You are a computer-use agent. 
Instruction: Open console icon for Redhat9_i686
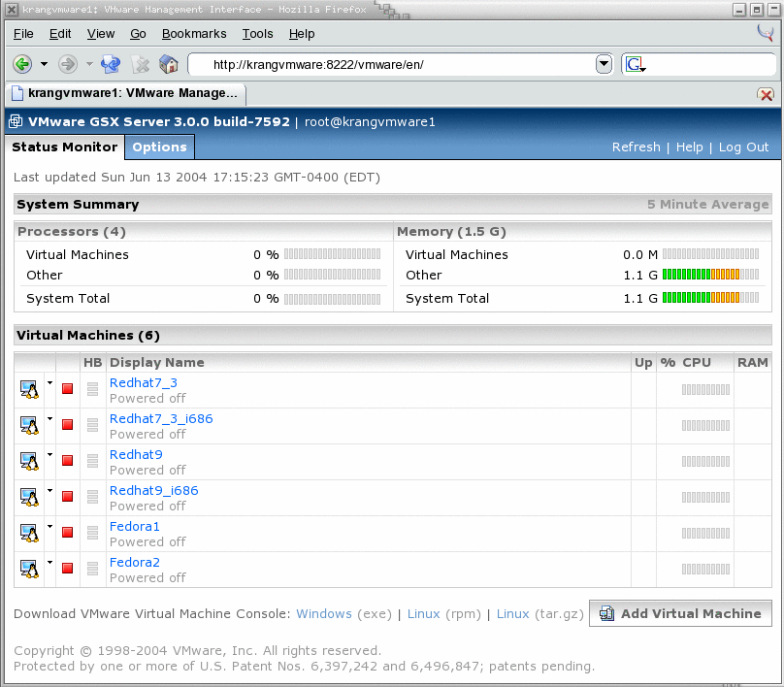(x=29, y=498)
